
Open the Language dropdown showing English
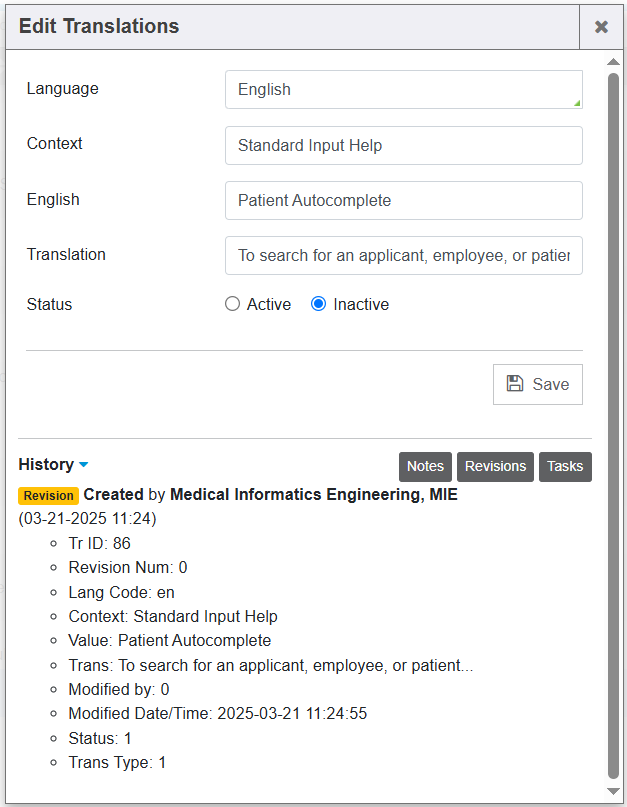pyautogui.click(x=403, y=89)
